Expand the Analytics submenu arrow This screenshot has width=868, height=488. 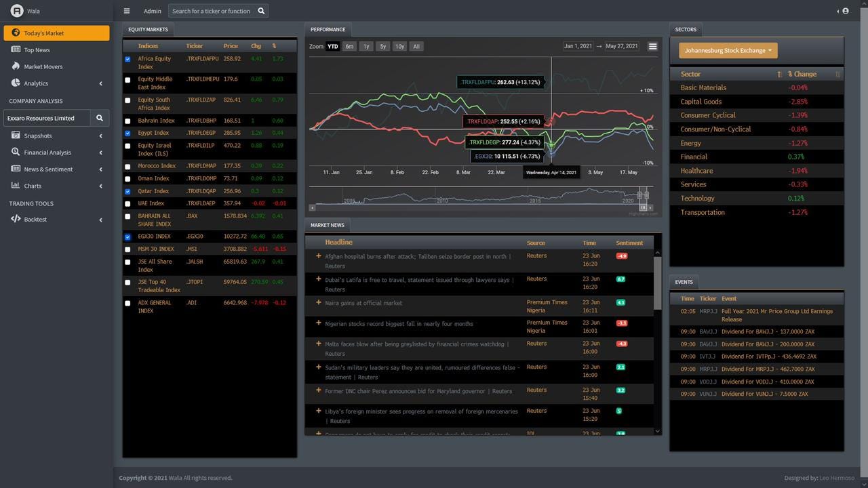point(100,83)
